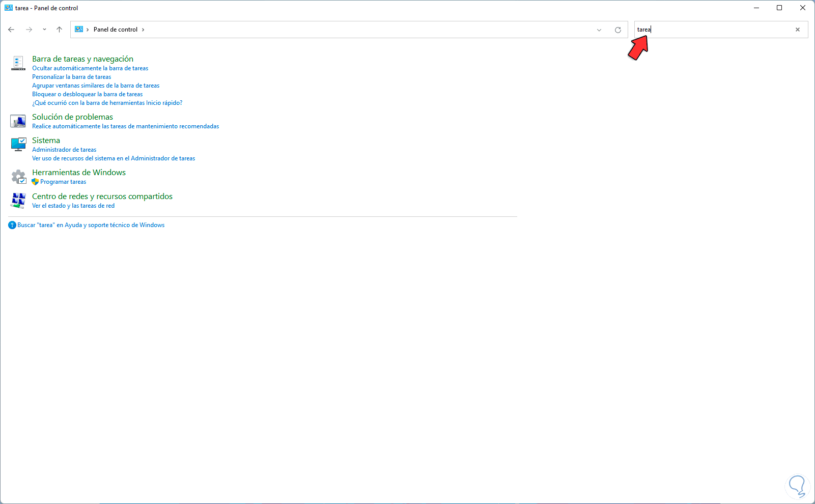Open Agrupar ventanas similares de la barra

pos(96,86)
